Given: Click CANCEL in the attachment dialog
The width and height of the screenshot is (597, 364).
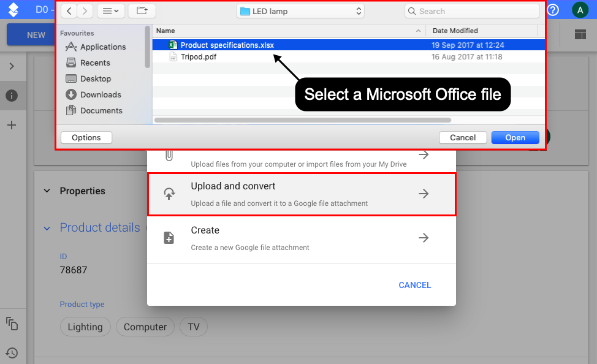Looking at the screenshot, I should coord(414,285).
